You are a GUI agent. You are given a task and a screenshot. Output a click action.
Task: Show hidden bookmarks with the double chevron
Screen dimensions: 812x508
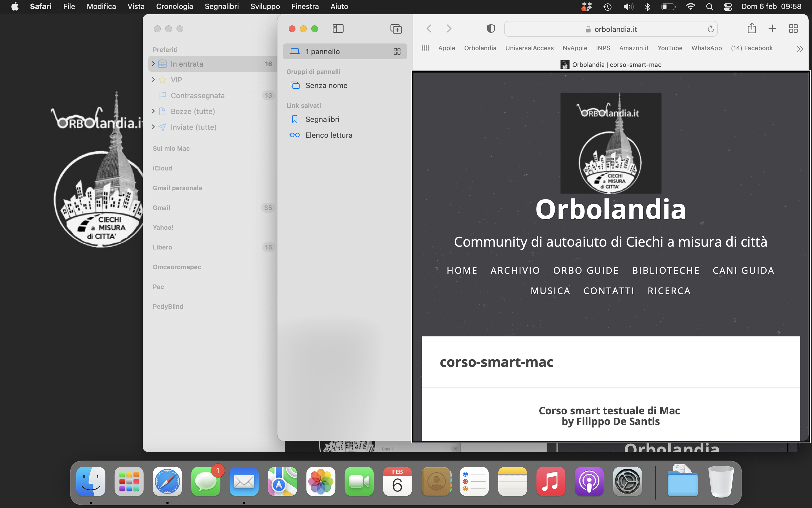800,49
